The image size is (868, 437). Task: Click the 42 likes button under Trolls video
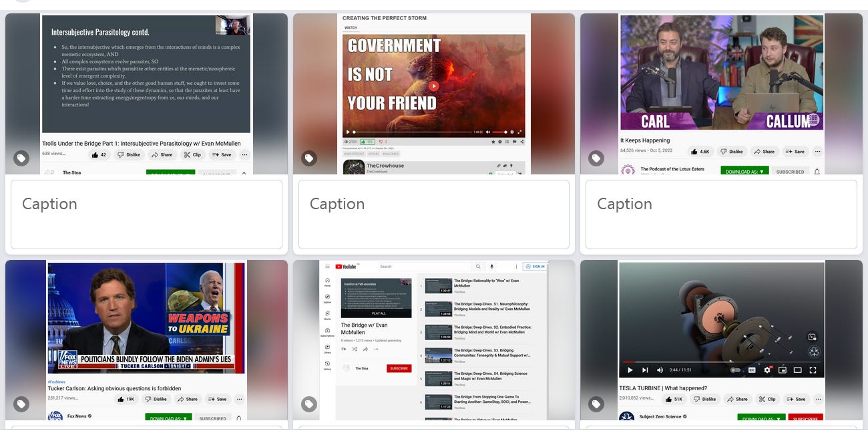tap(98, 154)
